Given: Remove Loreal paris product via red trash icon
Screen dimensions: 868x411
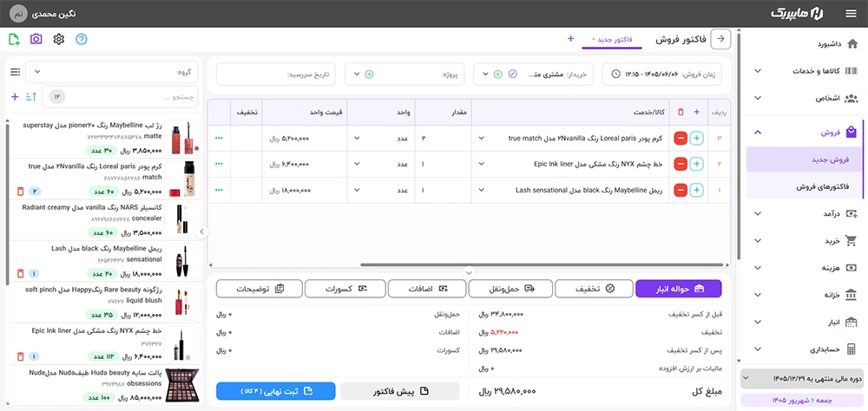Looking at the screenshot, I should 21,192.
